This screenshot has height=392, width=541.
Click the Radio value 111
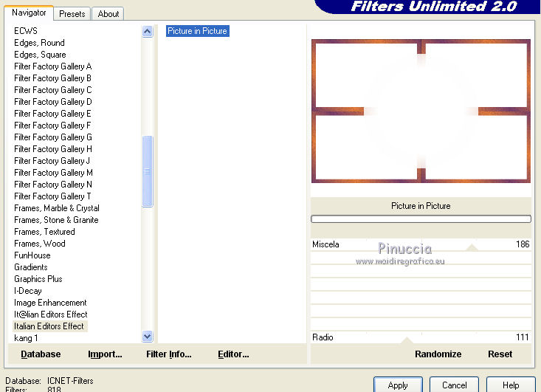[x=523, y=337]
